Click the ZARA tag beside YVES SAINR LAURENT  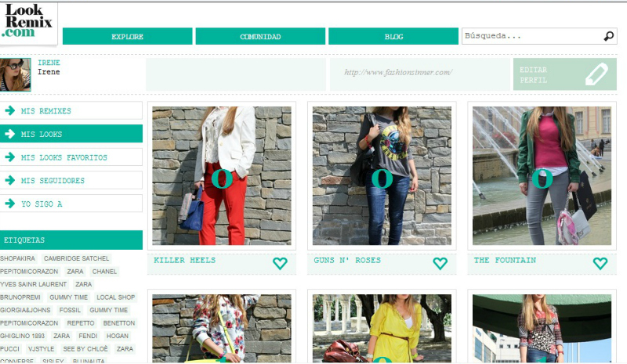tap(84, 284)
